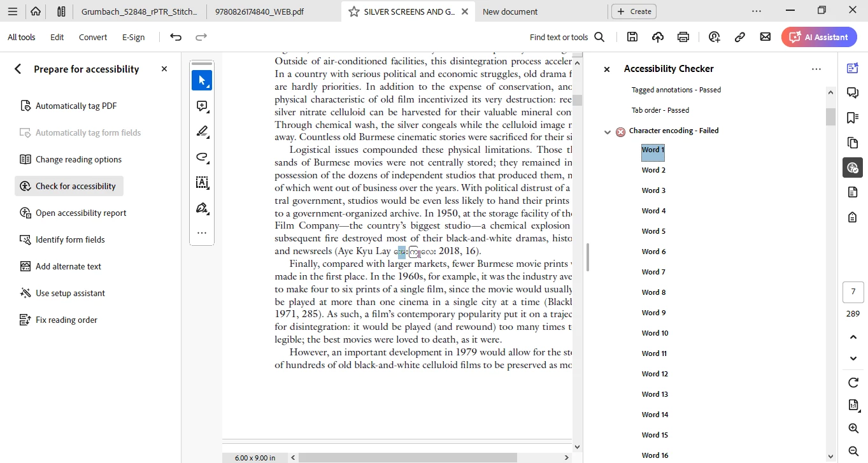Upload the file to the cloud
This screenshot has width=868, height=463.
[658, 37]
